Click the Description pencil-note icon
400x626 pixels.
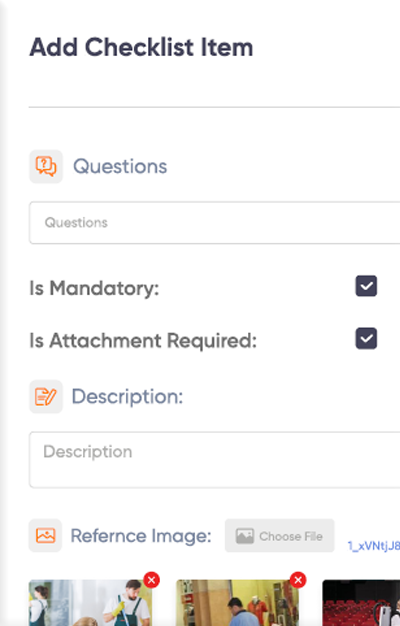pos(46,396)
